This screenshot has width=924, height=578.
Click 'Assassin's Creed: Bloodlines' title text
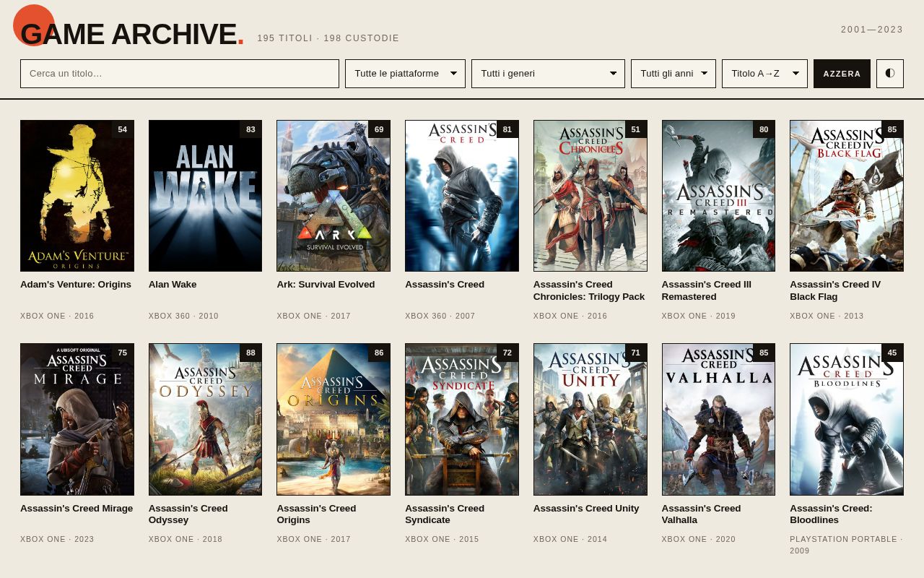(x=831, y=514)
